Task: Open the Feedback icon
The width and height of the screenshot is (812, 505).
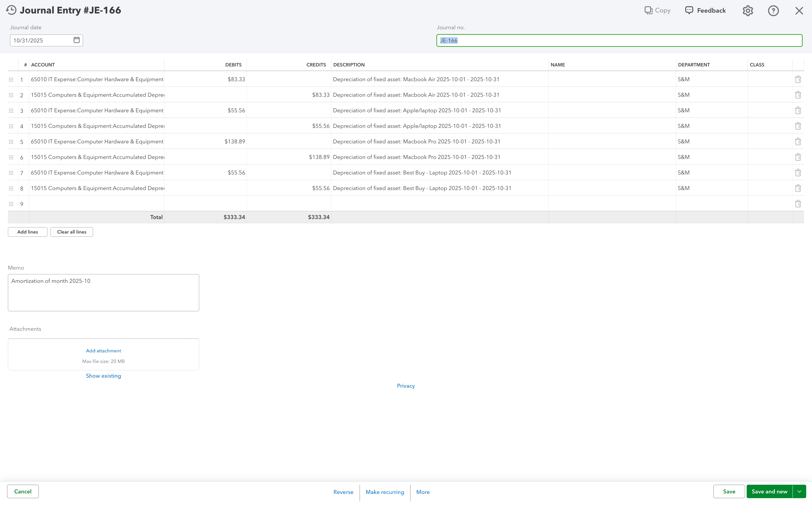Action: point(690,10)
